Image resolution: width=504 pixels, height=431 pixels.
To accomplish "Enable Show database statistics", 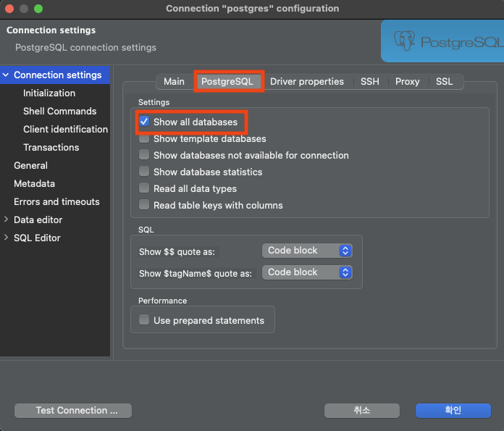I will (144, 172).
